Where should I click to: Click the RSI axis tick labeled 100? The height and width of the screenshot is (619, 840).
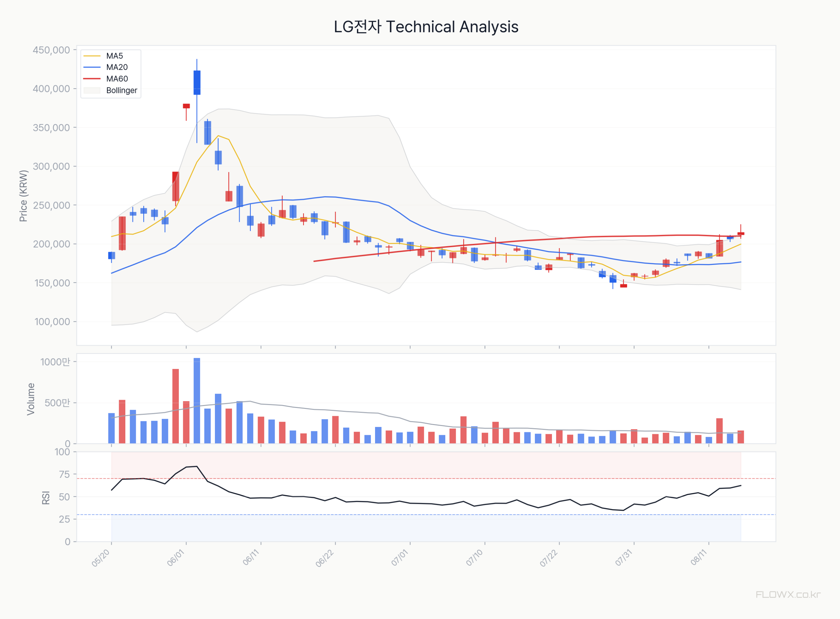63,452
